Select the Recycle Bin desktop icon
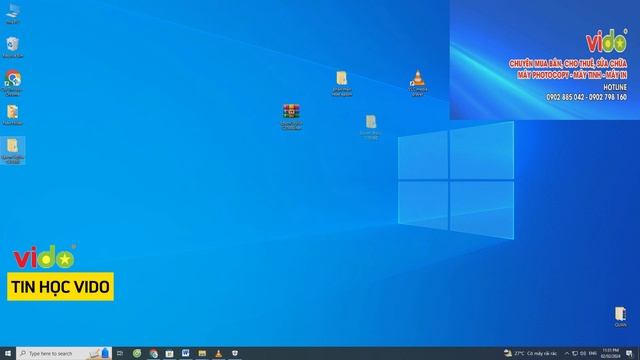Image resolution: width=640 pixels, height=360 pixels. 13,47
